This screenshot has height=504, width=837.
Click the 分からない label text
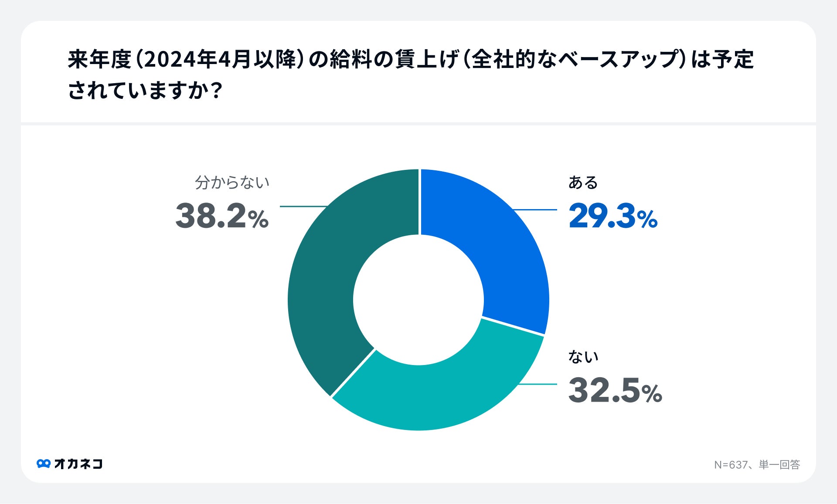coord(232,183)
